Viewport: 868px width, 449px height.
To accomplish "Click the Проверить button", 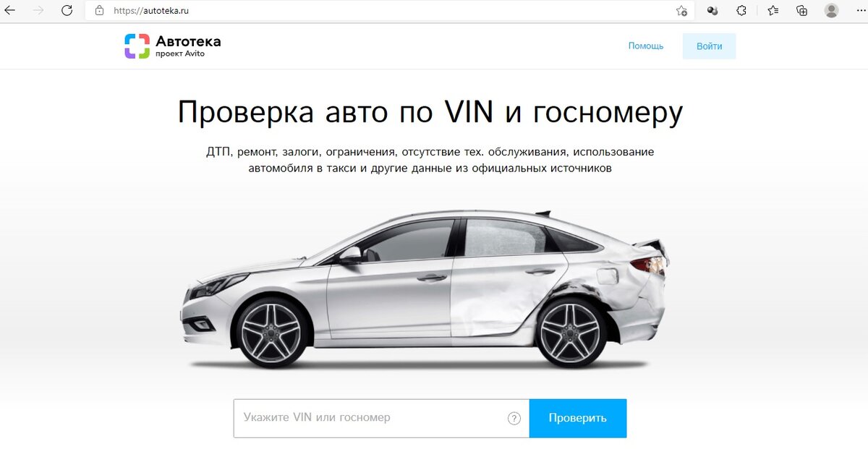I will point(578,418).
